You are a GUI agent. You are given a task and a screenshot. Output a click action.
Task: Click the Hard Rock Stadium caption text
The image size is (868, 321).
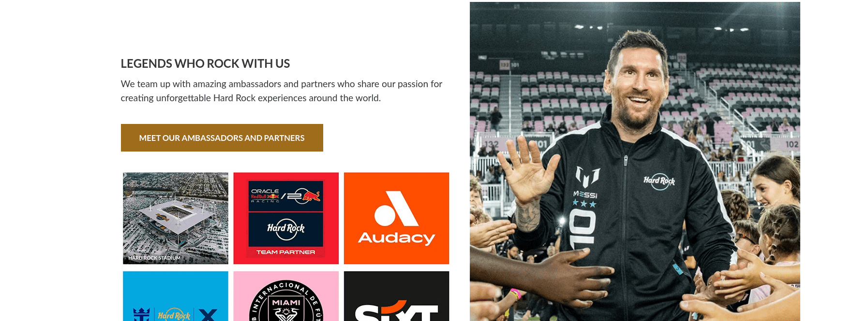click(154, 258)
